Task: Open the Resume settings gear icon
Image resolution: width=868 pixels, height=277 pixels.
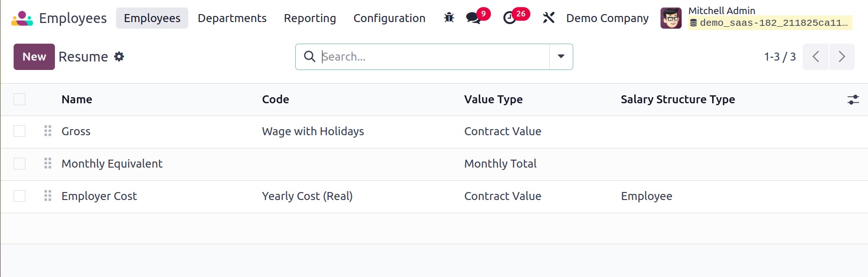Action: tap(119, 57)
